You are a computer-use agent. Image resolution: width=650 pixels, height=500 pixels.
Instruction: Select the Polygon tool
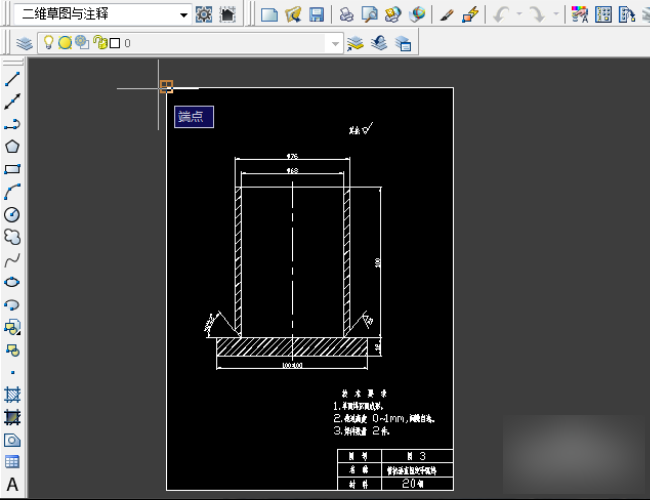click(12, 146)
